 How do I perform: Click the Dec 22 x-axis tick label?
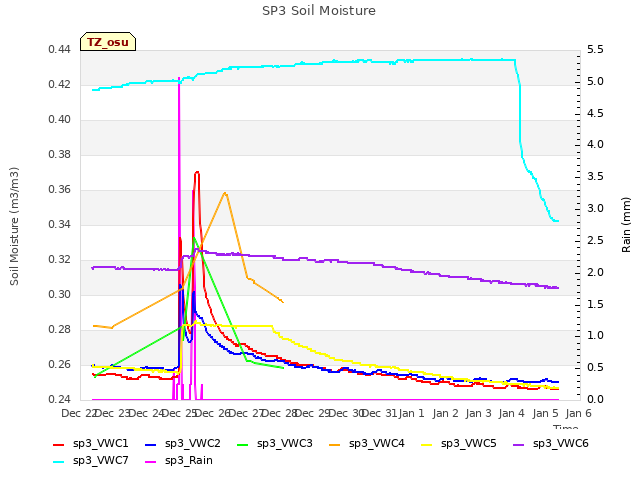(x=79, y=413)
